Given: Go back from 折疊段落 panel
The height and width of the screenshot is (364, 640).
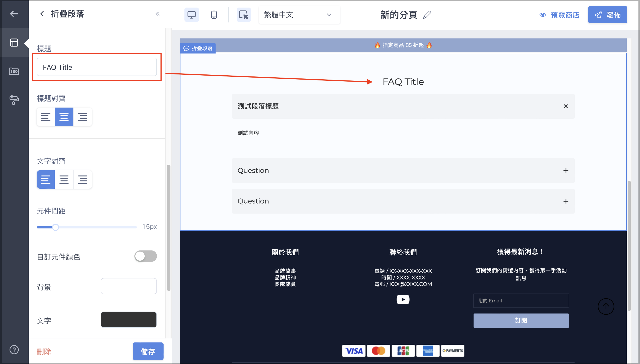Looking at the screenshot, I should pos(42,14).
